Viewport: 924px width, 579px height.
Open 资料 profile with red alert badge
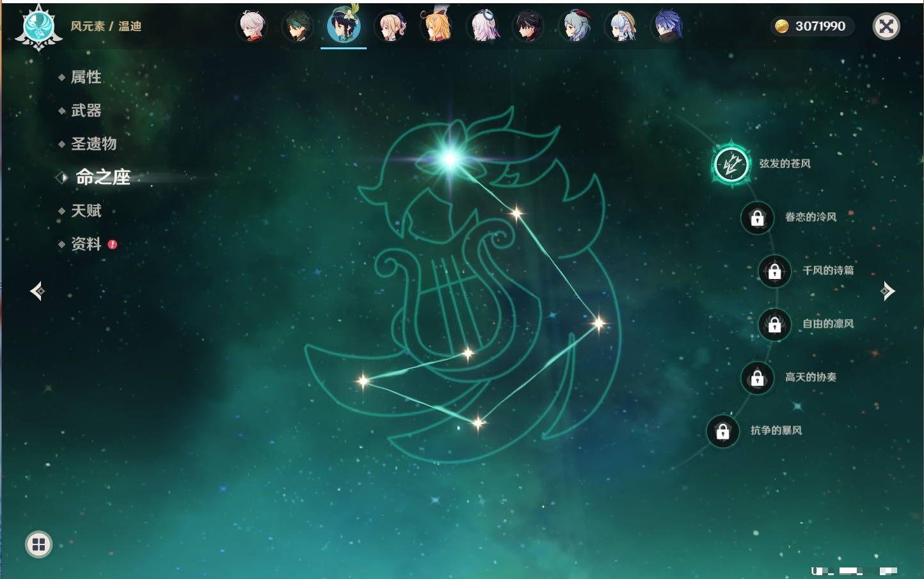[86, 244]
